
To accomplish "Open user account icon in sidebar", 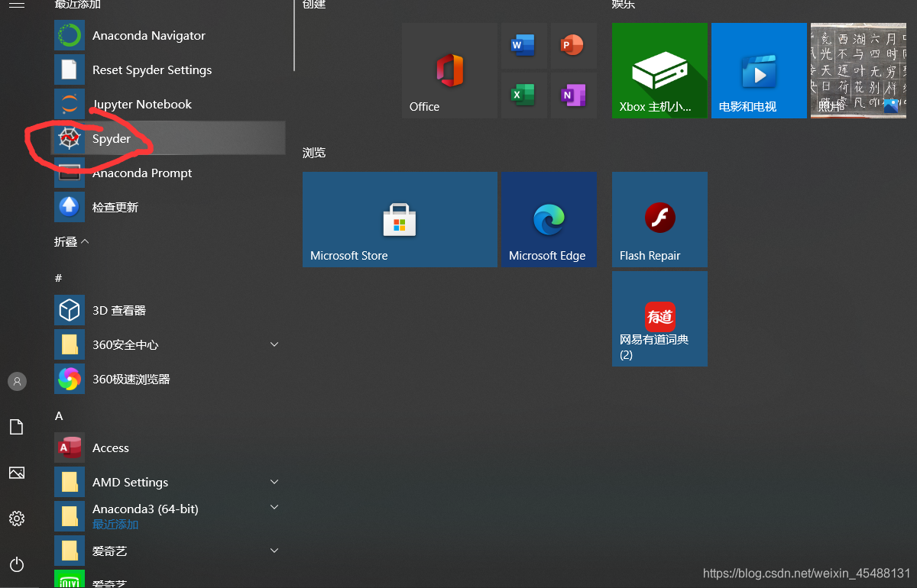I will (17, 381).
